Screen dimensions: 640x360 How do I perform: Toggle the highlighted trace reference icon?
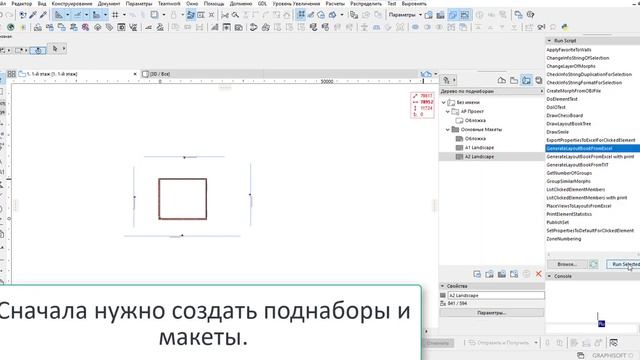[x=453, y=15]
